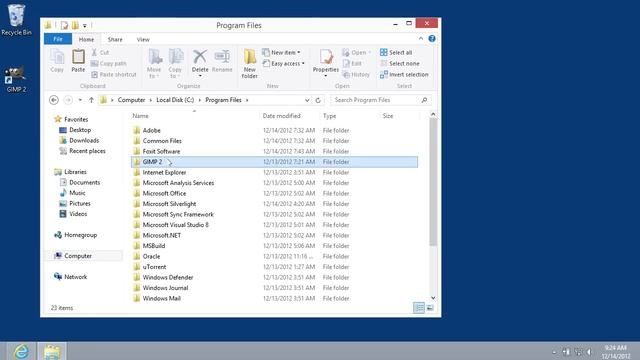Go Back with the navigation arrow
Screen dimensions: 640x360
click(x=53, y=100)
